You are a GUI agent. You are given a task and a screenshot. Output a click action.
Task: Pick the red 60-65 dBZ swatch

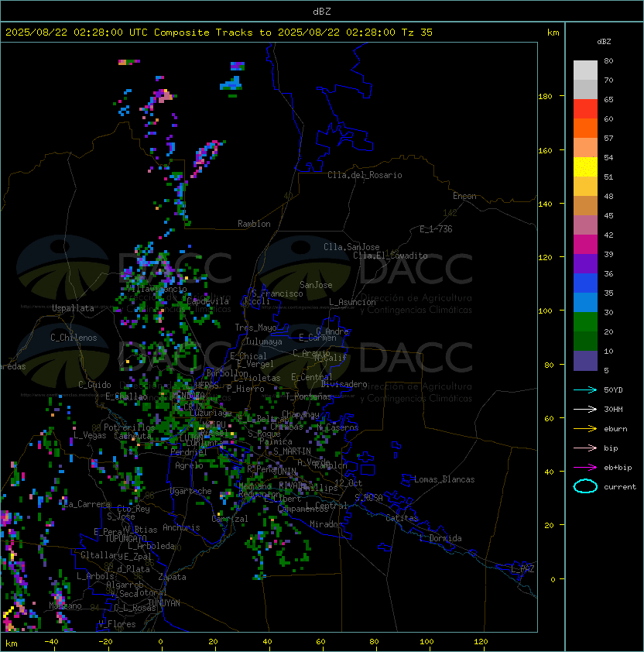[x=585, y=109]
